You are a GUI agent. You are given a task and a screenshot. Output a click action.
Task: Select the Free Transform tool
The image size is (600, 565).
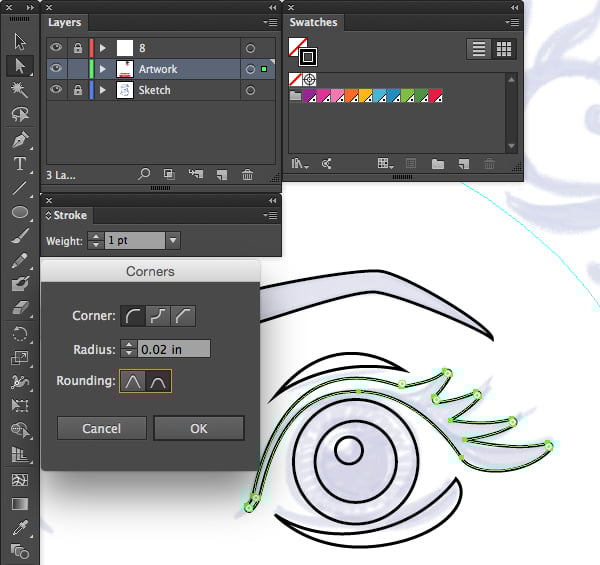click(x=20, y=405)
